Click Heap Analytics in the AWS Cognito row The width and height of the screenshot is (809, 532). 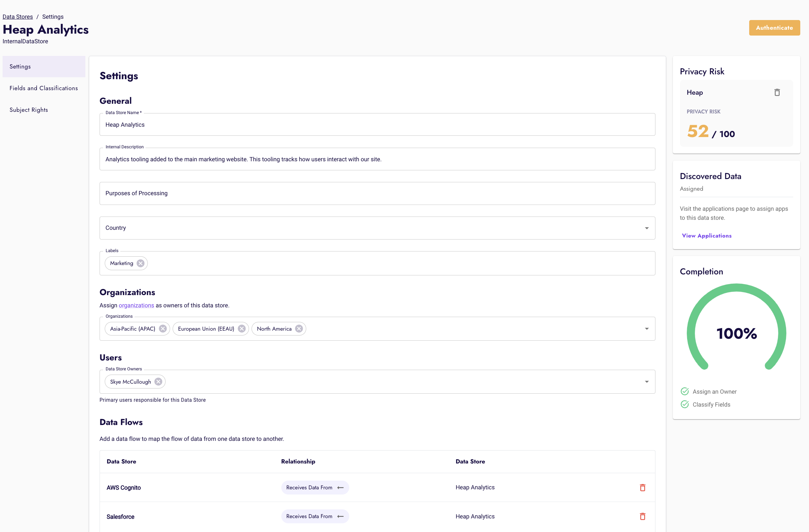(x=475, y=487)
